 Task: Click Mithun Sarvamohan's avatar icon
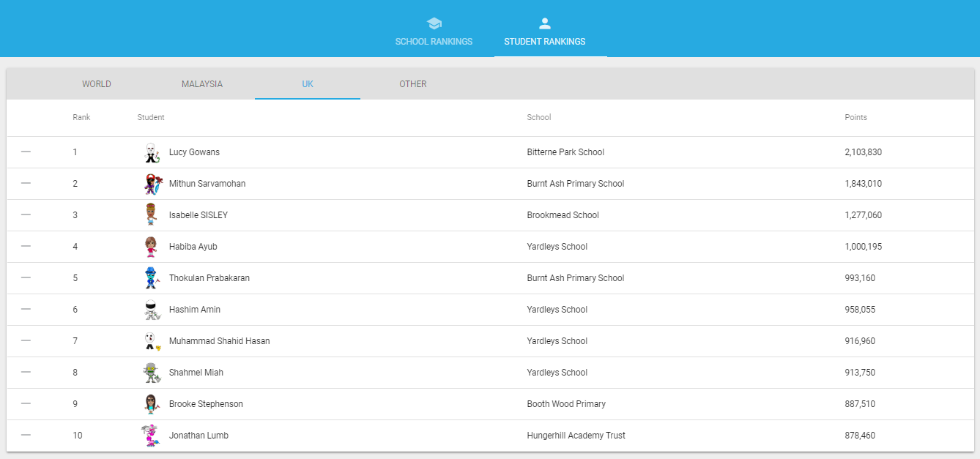pos(152,184)
